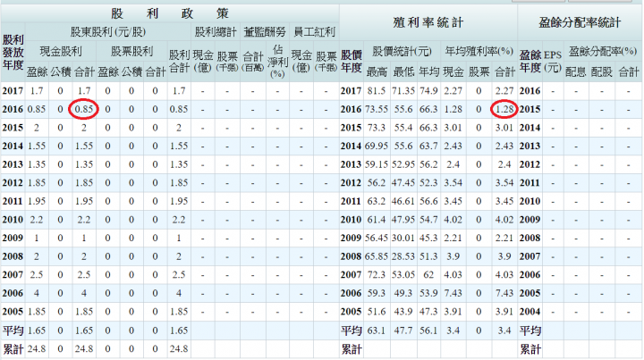644x360 pixels.
Task: Select the 董監酬勞 header
Action: point(265,31)
